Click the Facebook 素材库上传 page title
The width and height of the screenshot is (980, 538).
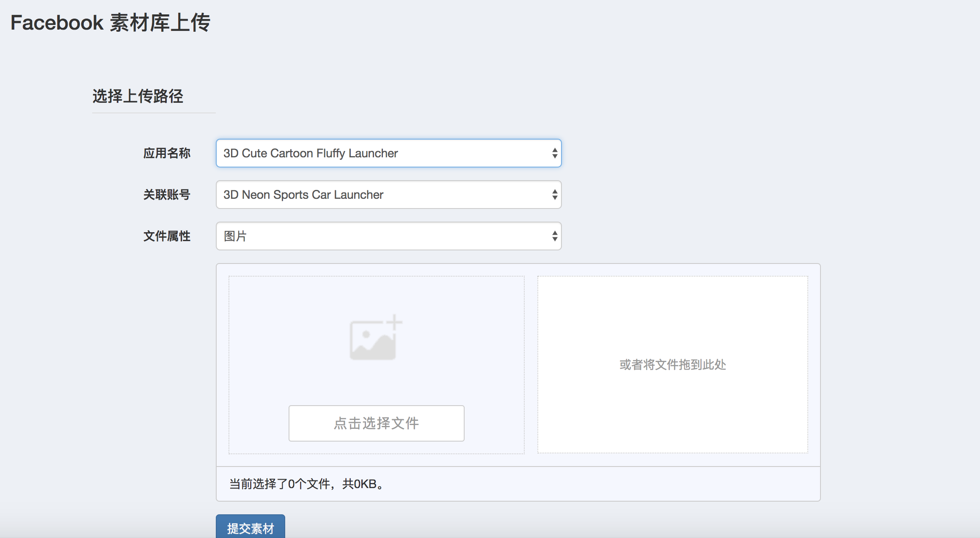tap(110, 23)
